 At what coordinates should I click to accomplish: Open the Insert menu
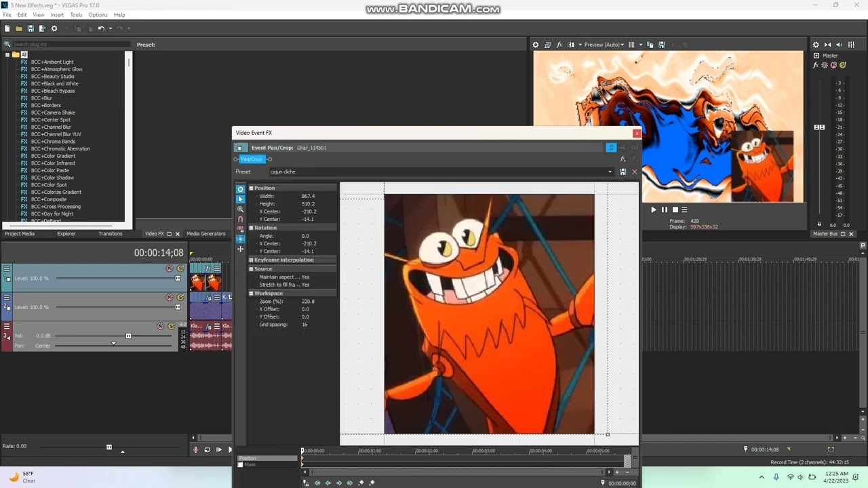(x=57, y=15)
